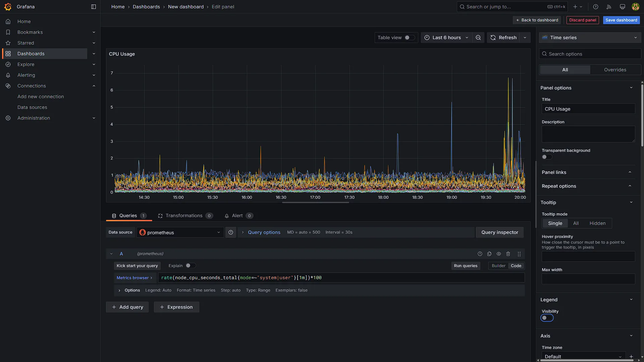Open the news RSS feed icon
This screenshot has width=644, height=362.
coord(609,7)
